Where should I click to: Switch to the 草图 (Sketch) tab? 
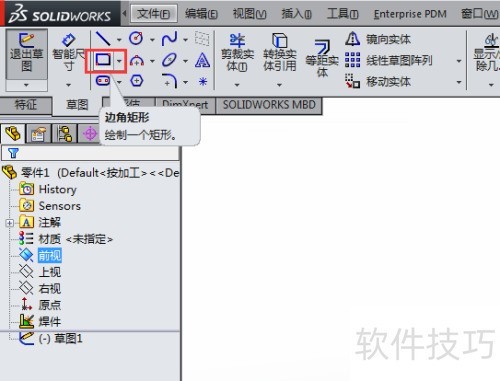77,105
